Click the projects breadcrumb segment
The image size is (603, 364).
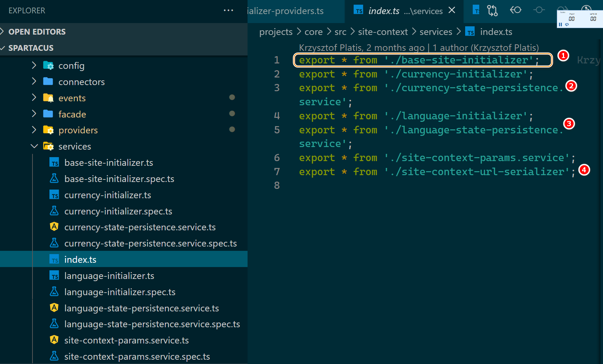pyautogui.click(x=276, y=32)
